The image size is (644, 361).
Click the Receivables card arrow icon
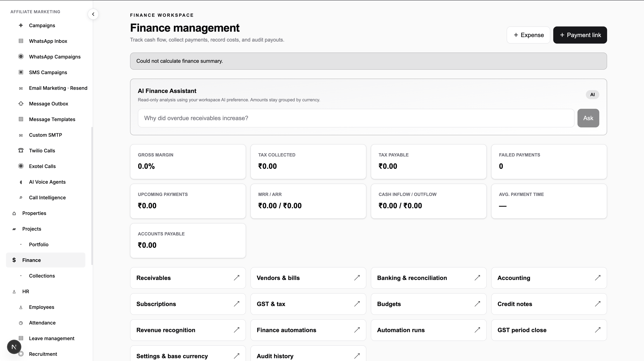[236, 278]
